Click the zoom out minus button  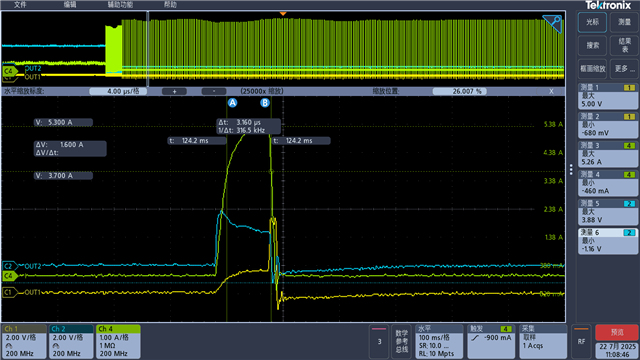[x=213, y=91]
